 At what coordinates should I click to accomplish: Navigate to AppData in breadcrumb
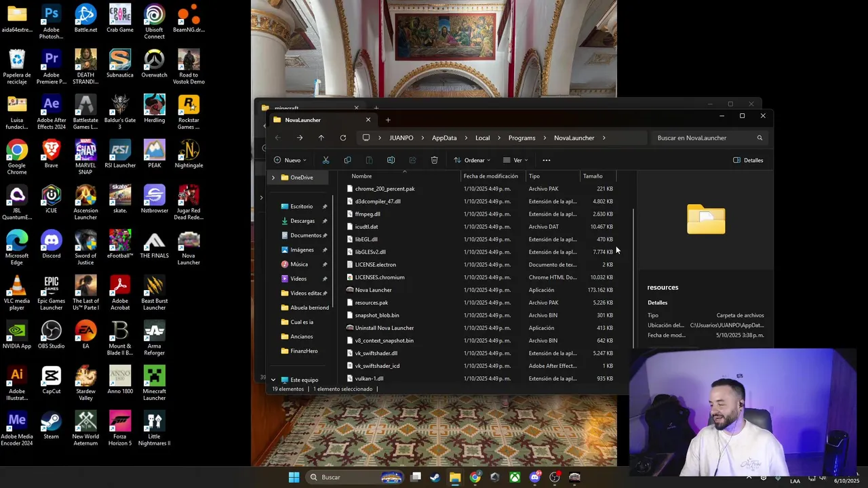pyautogui.click(x=444, y=138)
